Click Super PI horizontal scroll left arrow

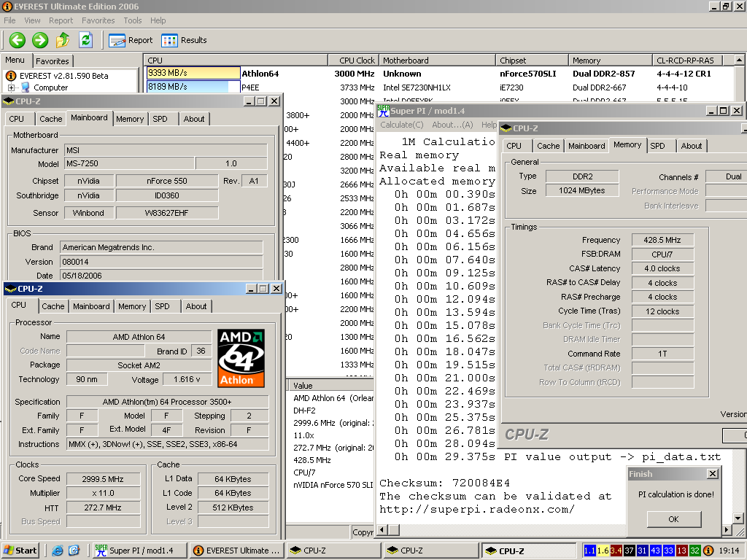pos(382,529)
